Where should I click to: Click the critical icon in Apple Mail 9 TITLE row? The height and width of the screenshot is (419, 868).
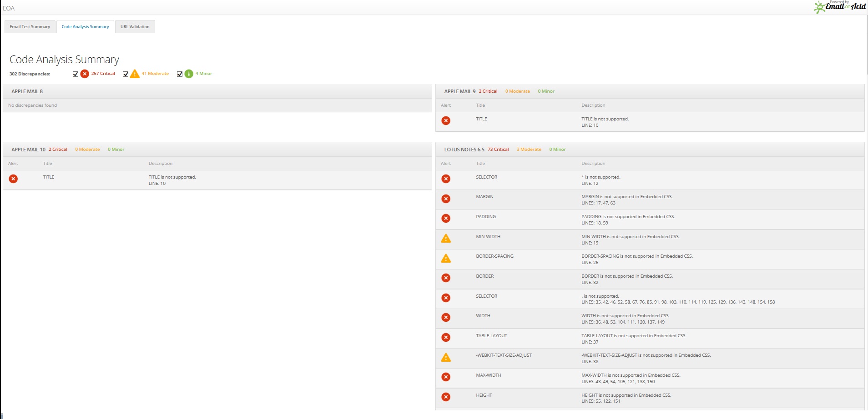click(x=446, y=121)
